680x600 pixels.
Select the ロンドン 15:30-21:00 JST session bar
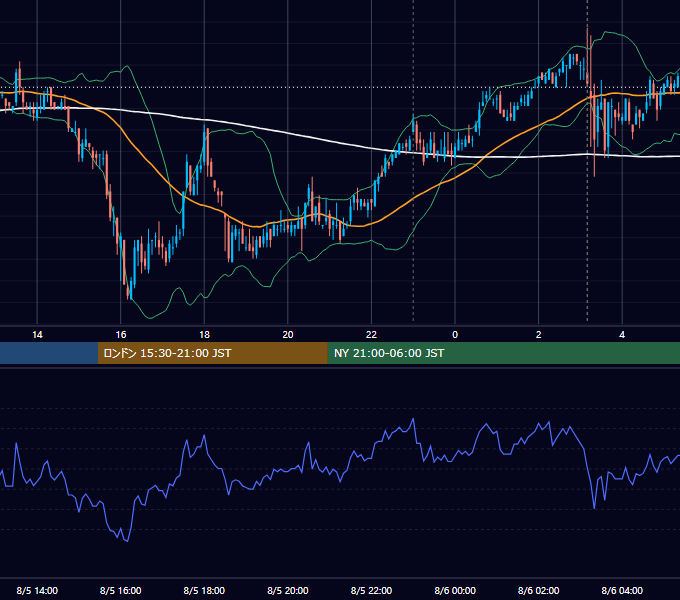coord(212,353)
